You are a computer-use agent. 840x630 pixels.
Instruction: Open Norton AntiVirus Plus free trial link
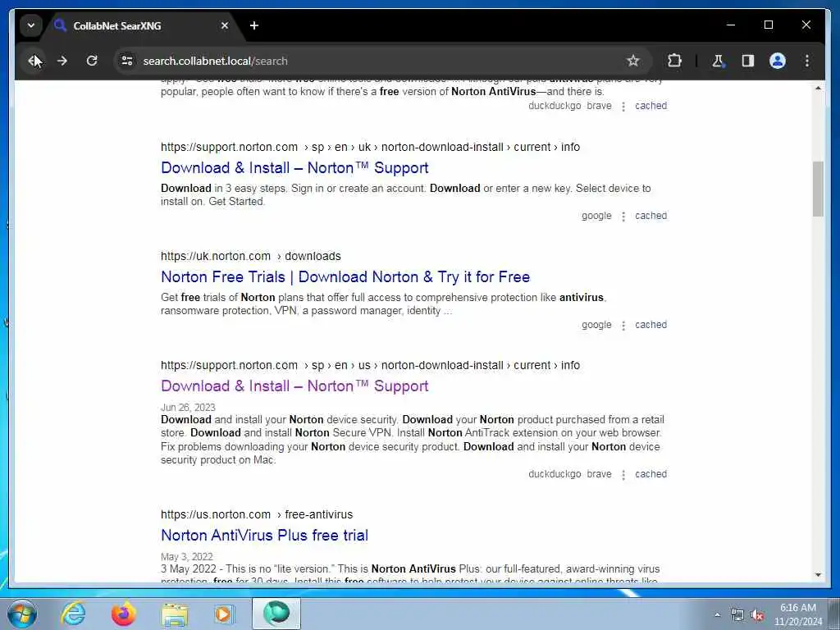pyautogui.click(x=265, y=535)
